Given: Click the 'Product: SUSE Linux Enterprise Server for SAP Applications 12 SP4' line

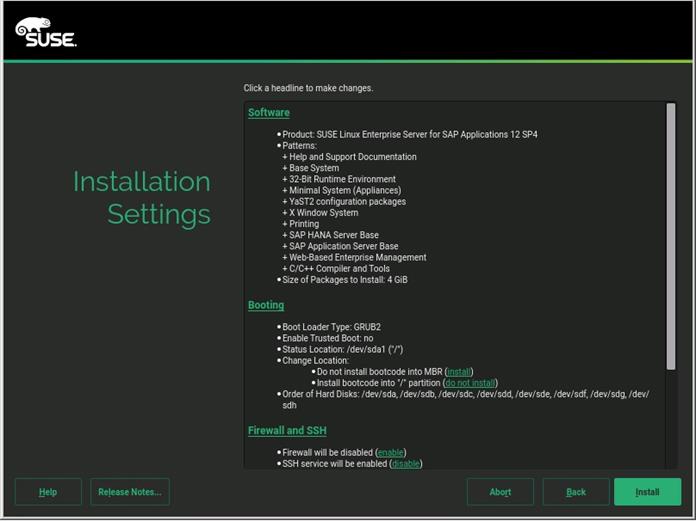Looking at the screenshot, I should [410, 134].
